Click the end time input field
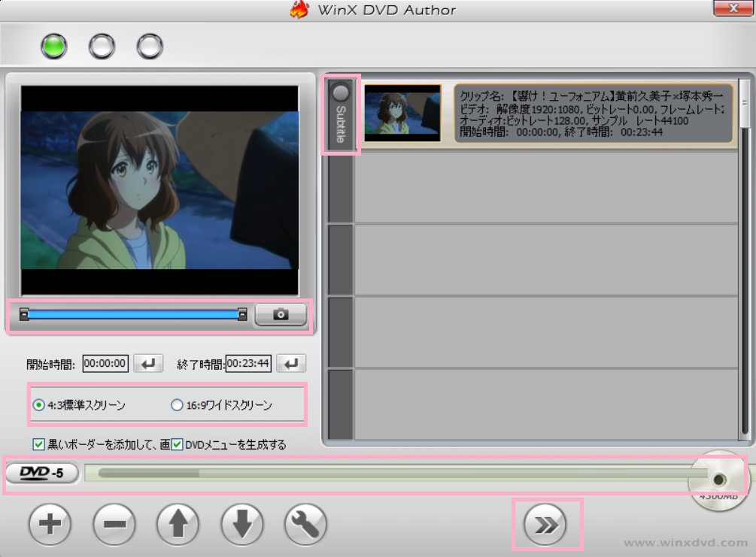The width and height of the screenshot is (756, 557). [248, 363]
